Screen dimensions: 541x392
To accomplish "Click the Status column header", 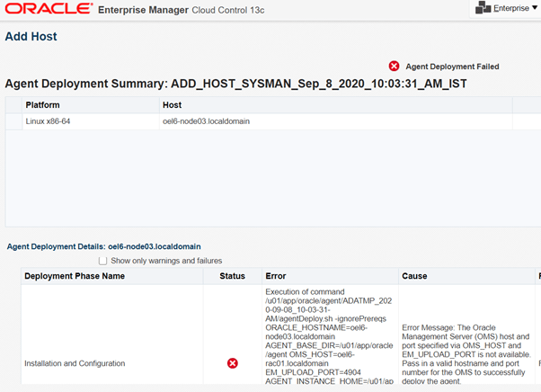I will pos(232,276).
